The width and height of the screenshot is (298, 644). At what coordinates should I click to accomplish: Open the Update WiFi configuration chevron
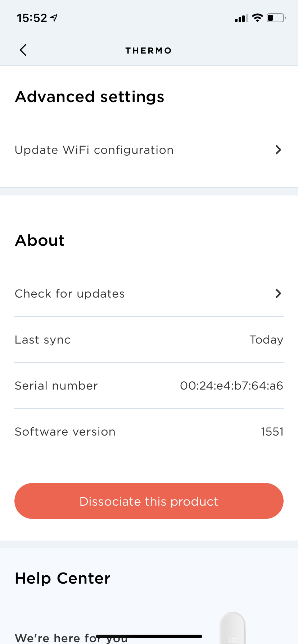(x=278, y=150)
